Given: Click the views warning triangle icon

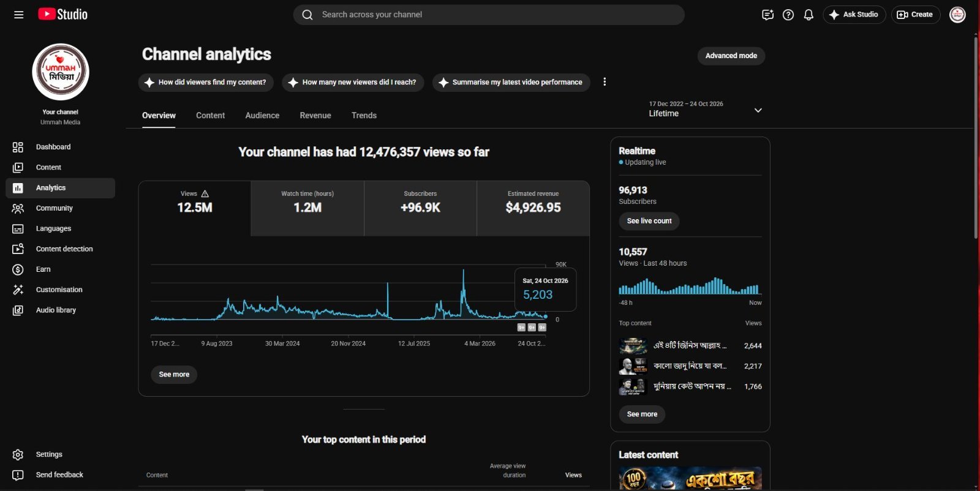Looking at the screenshot, I should pos(205,193).
